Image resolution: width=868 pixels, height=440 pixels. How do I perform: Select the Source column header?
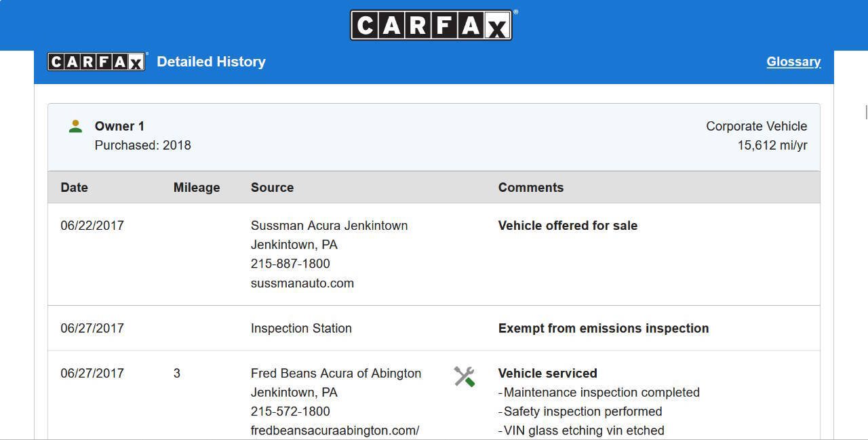(272, 188)
